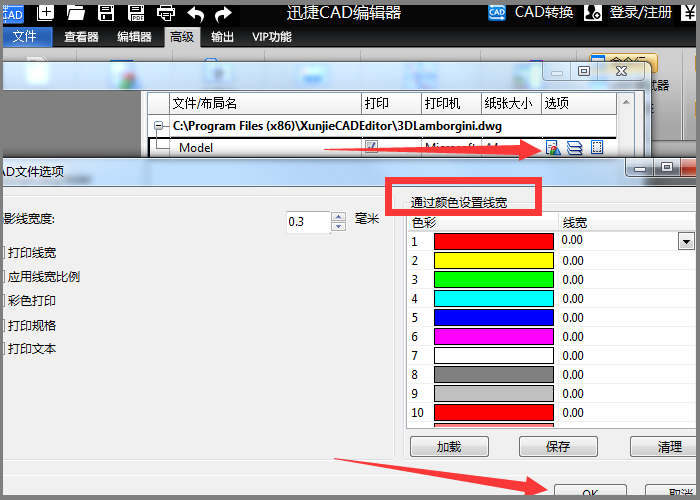Select the magenta swatch for color 6
This screenshot has width=700, height=500.
[x=494, y=336]
